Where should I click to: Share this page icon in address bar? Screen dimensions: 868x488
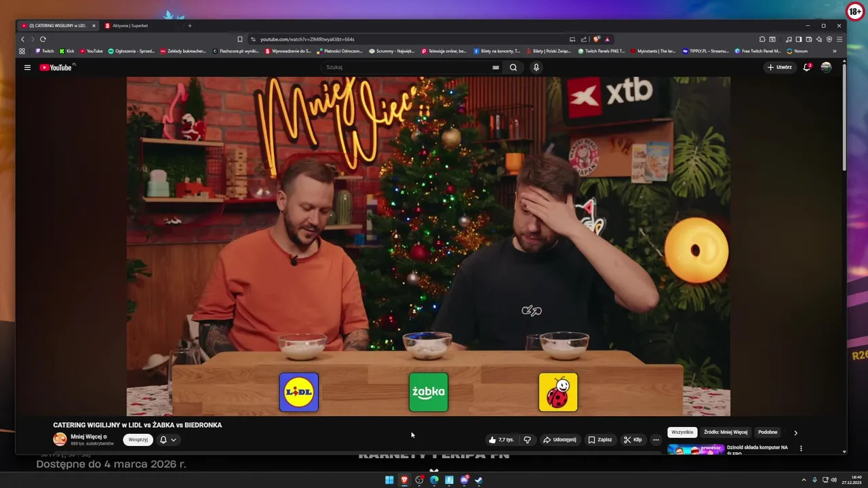pyautogui.click(x=584, y=39)
